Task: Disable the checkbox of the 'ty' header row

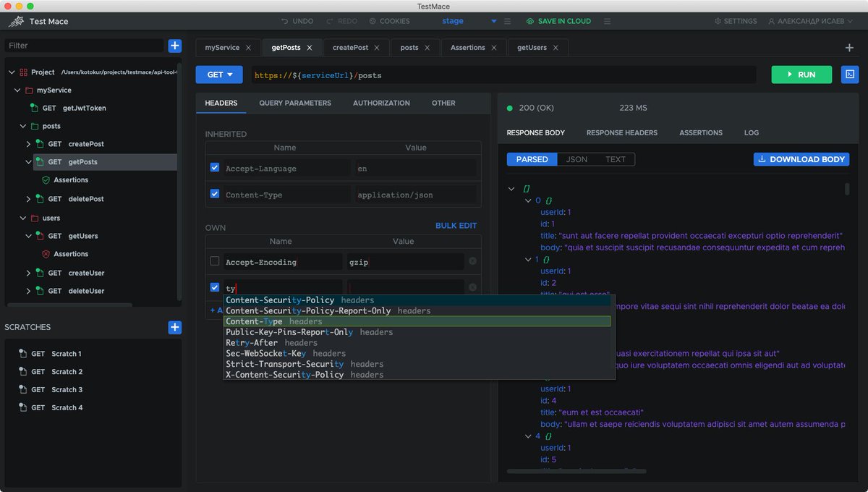Action: tap(215, 287)
